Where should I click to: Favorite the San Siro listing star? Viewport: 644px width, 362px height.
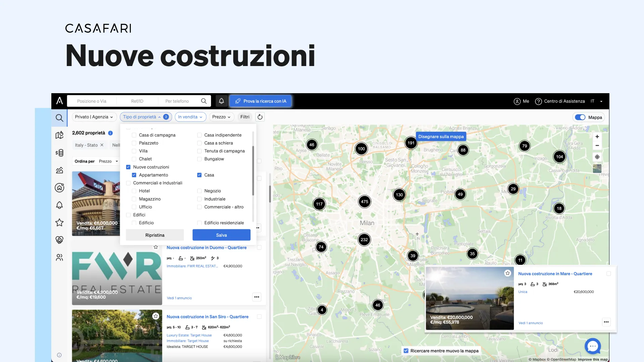(156, 316)
